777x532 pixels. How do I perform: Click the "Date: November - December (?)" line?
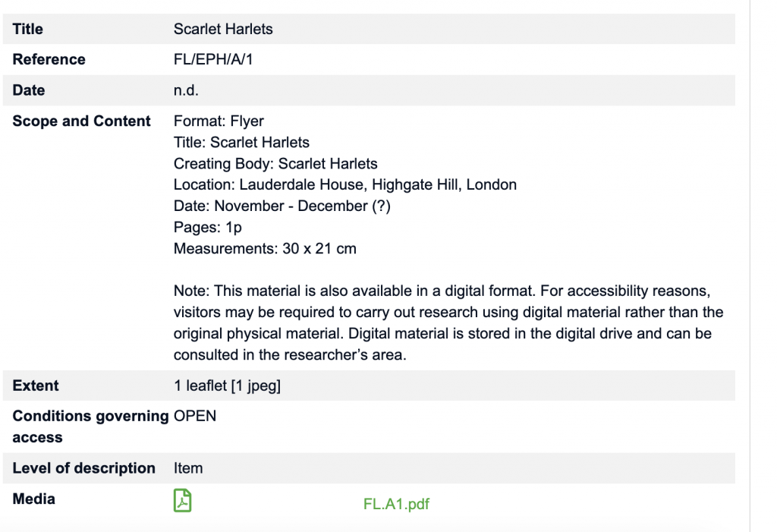[282, 206]
